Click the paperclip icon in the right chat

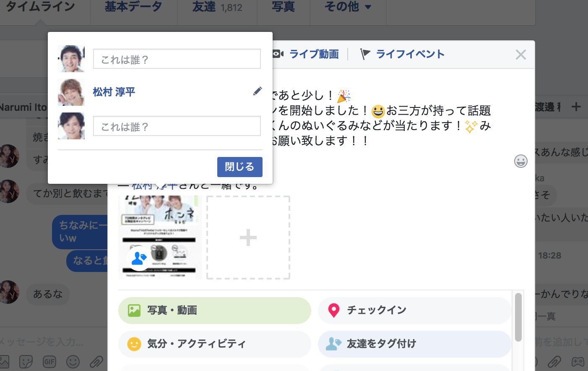point(554,361)
